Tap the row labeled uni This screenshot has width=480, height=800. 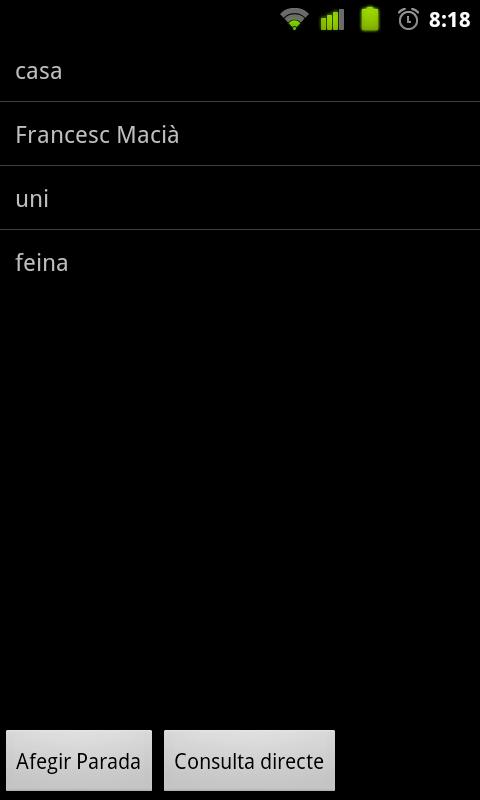pyautogui.click(x=240, y=198)
